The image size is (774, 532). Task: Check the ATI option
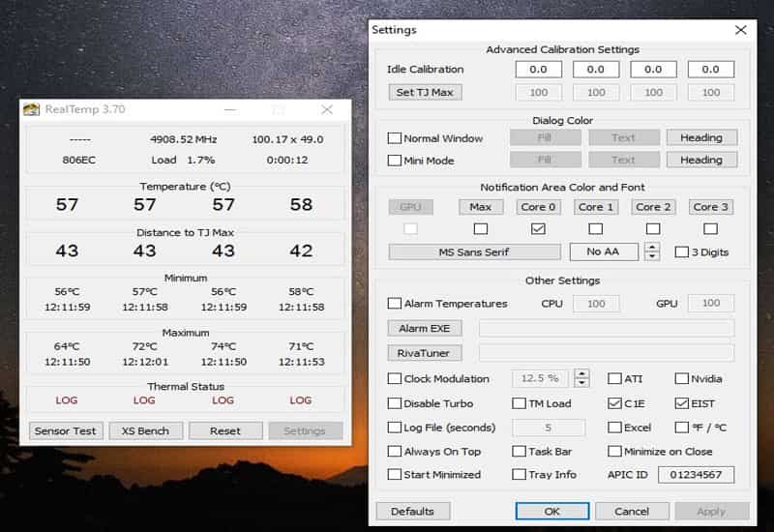pyautogui.click(x=614, y=378)
